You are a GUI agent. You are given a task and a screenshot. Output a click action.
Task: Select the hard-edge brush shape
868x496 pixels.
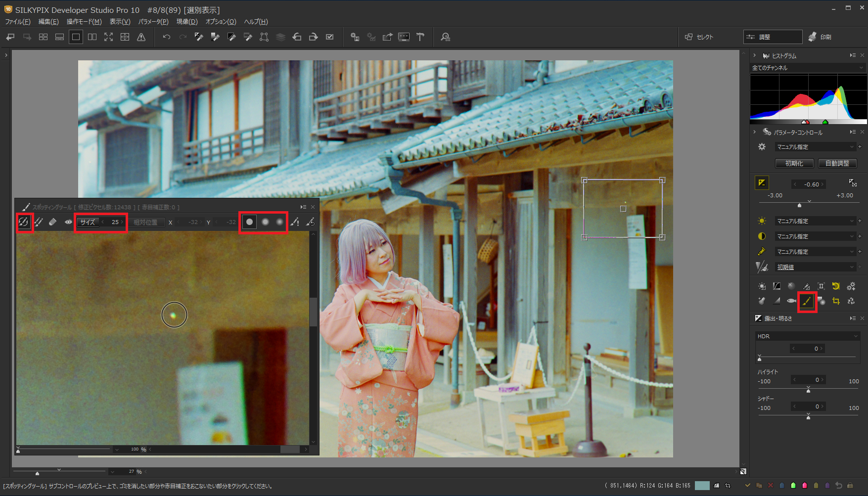(250, 222)
